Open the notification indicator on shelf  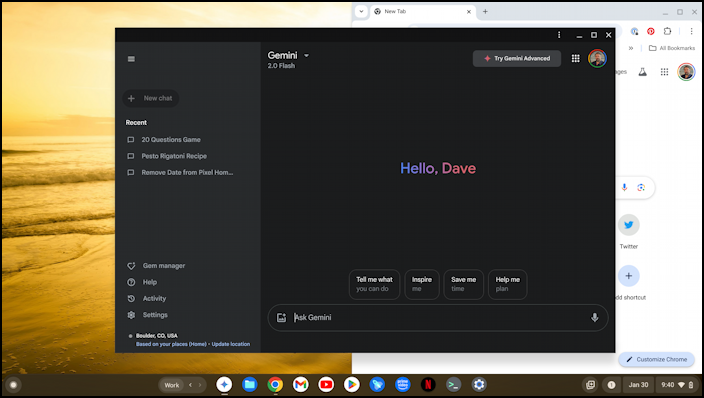611,385
